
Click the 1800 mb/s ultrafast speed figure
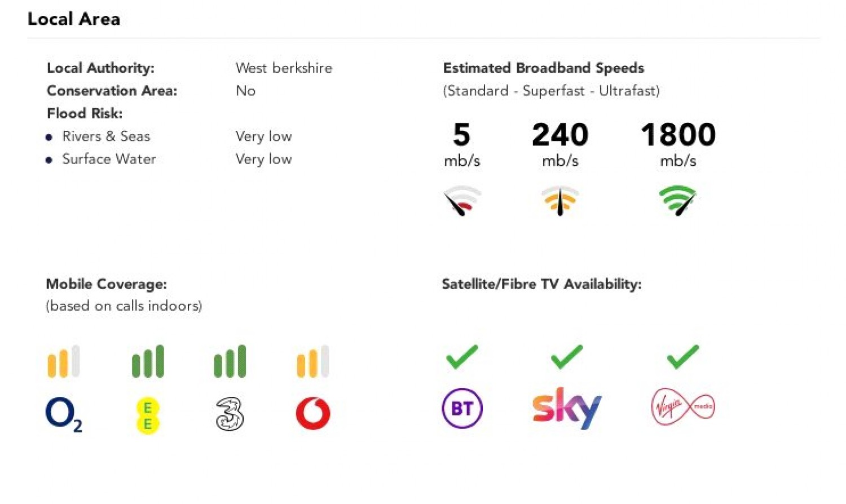pos(678,135)
